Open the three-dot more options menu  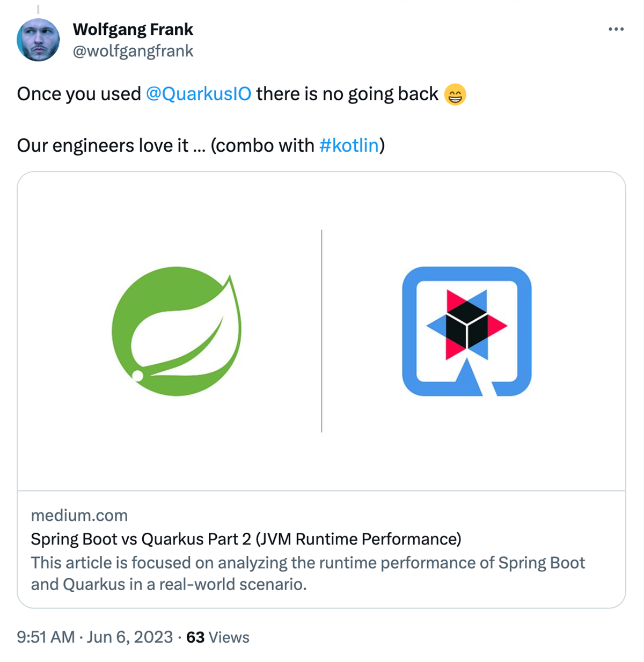pyautogui.click(x=616, y=29)
